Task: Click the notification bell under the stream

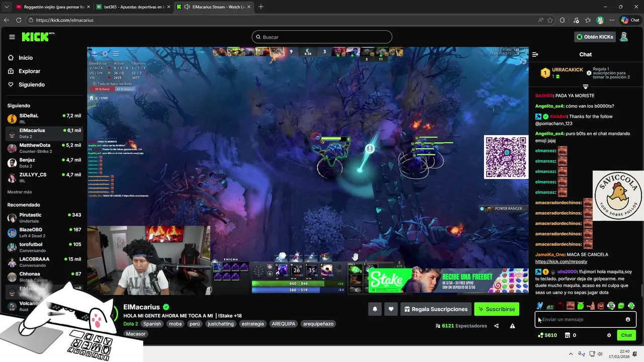Action: point(375,309)
